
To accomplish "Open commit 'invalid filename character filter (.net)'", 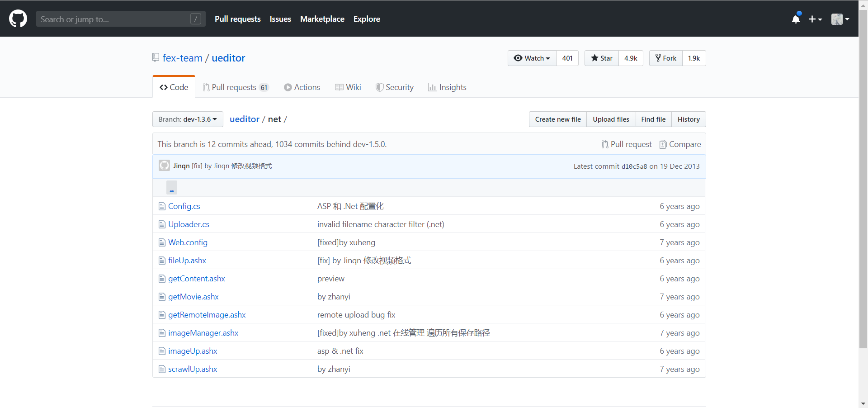I will coord(381,224).
